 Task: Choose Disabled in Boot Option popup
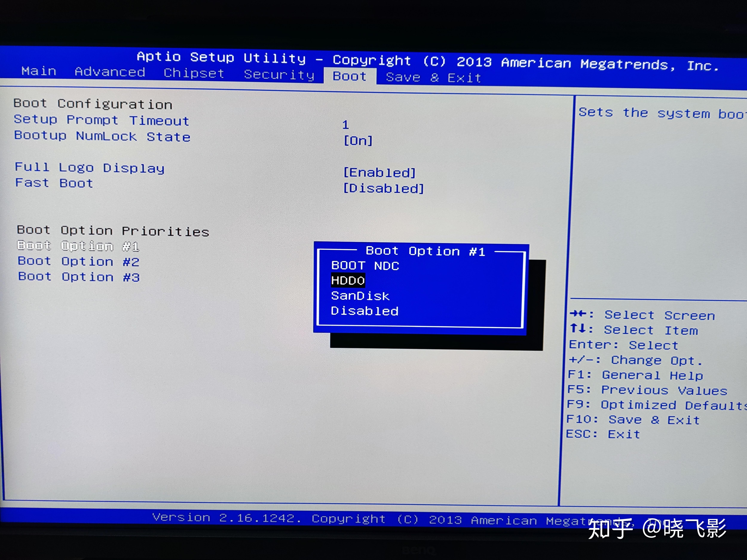point(364,311)
